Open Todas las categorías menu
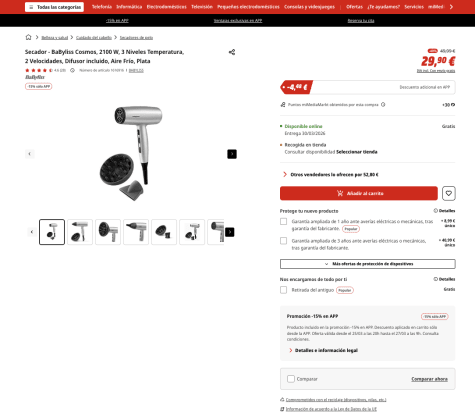This screenshot has height=413, width=475. [54, 7]
